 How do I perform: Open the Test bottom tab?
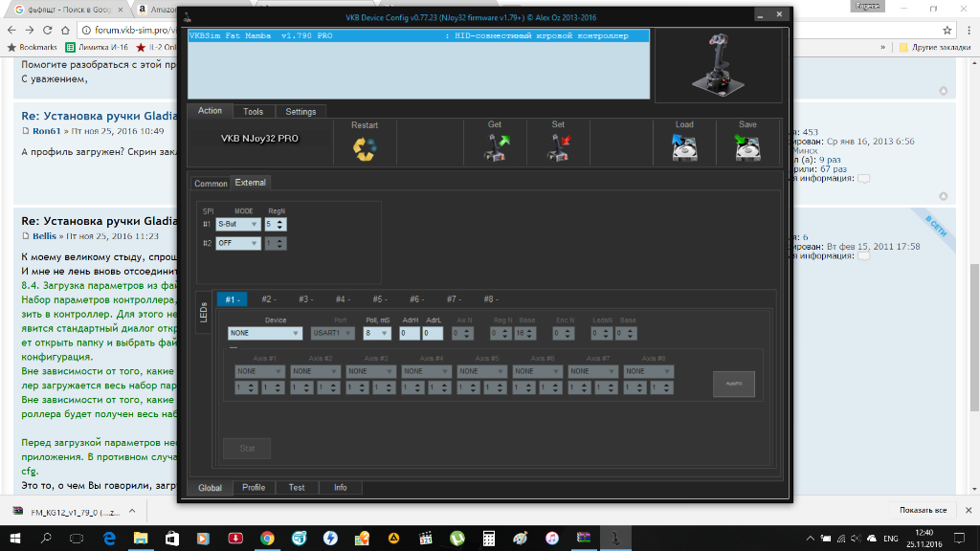[x=297, y=487]
